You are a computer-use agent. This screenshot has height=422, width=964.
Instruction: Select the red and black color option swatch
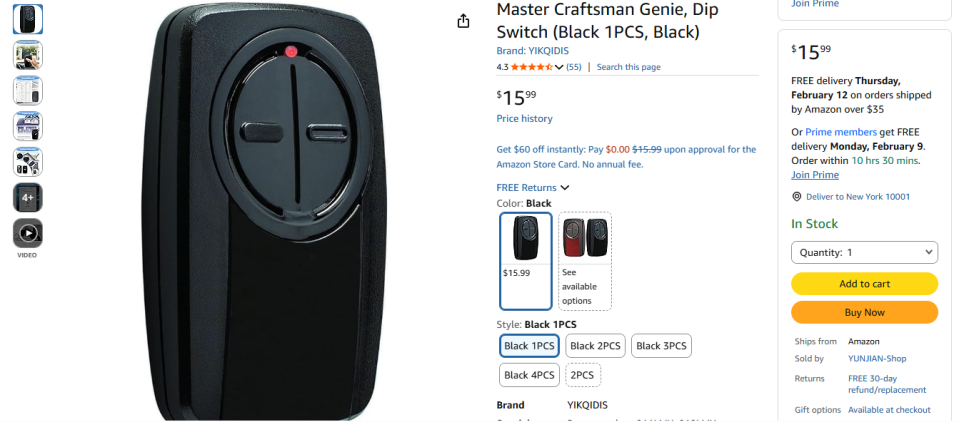tap(585, 260)
